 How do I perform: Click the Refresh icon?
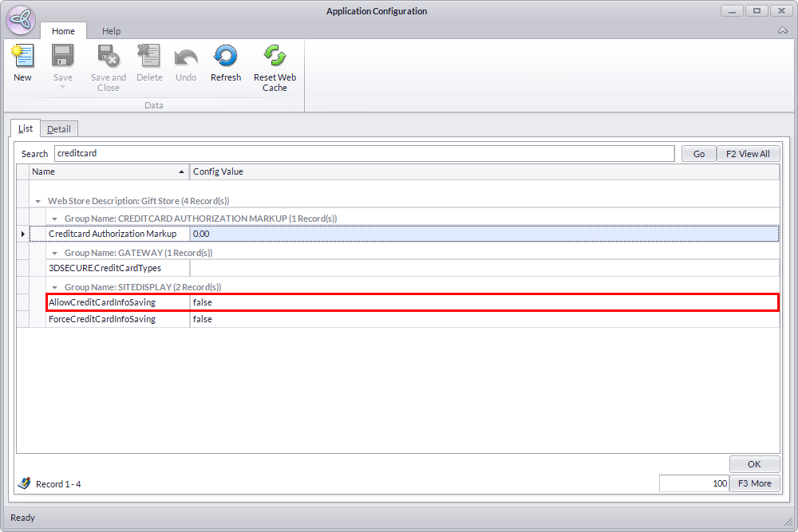pyautogui.click(x=226, y=56)
